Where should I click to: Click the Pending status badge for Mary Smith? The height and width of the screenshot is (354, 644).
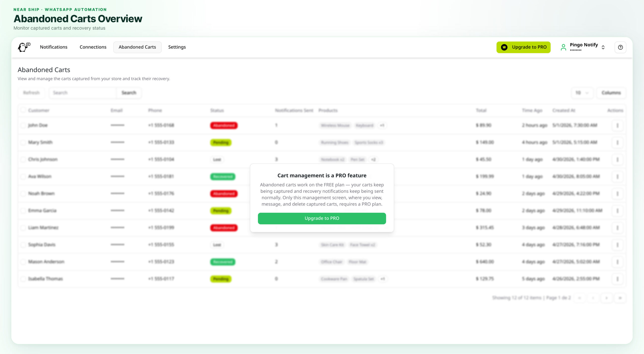click(x=221, y=142)
